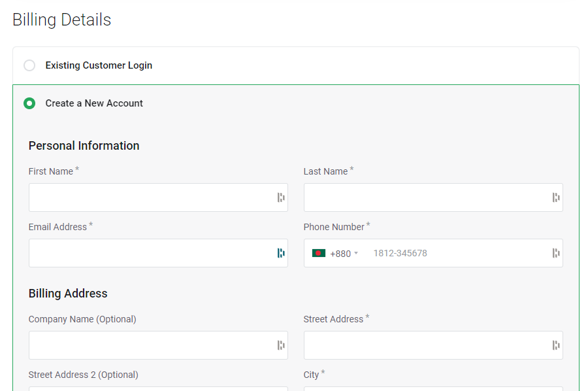Focus the Last Name input field
This screenshot has height=391, width=588.
[x=433, y=197]
